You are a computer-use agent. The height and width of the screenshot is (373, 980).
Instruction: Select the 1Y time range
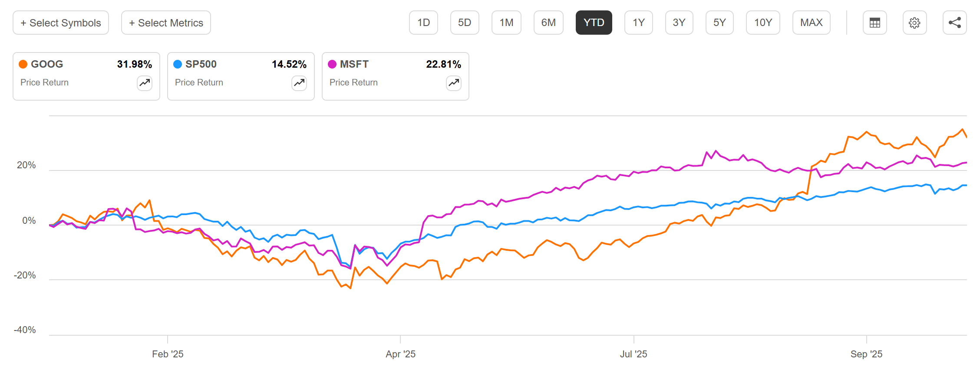click(638, 23)
